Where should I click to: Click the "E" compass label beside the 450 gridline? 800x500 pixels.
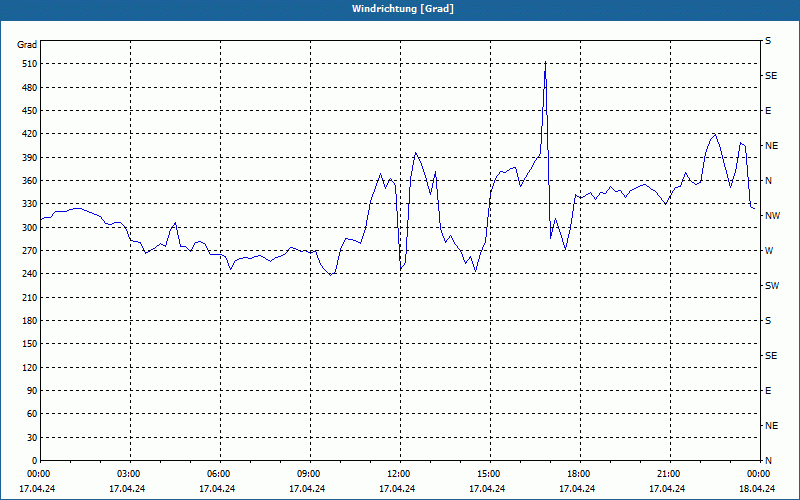(768, 111)
